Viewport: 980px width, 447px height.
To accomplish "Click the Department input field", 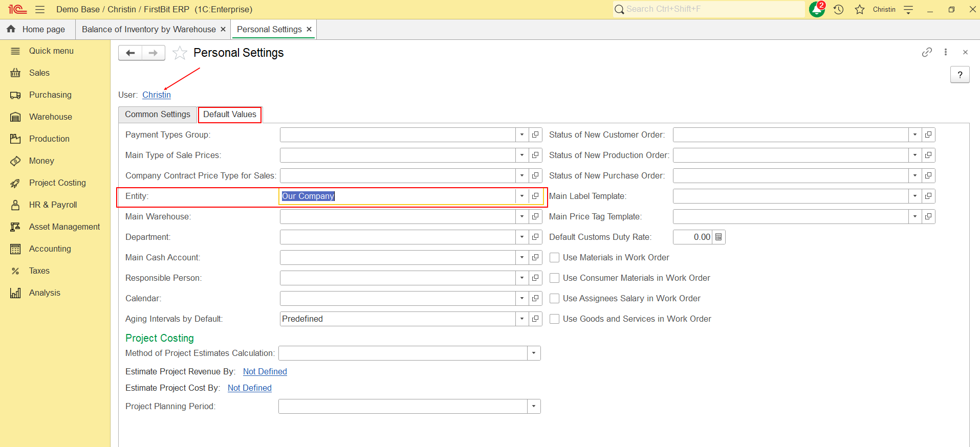I will coord(397,237).
